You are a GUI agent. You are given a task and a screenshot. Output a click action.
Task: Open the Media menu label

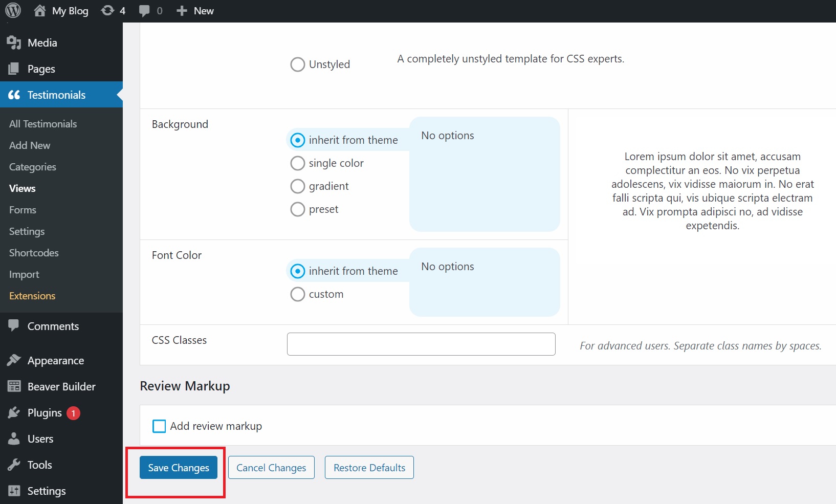click(x=42, y=43)
